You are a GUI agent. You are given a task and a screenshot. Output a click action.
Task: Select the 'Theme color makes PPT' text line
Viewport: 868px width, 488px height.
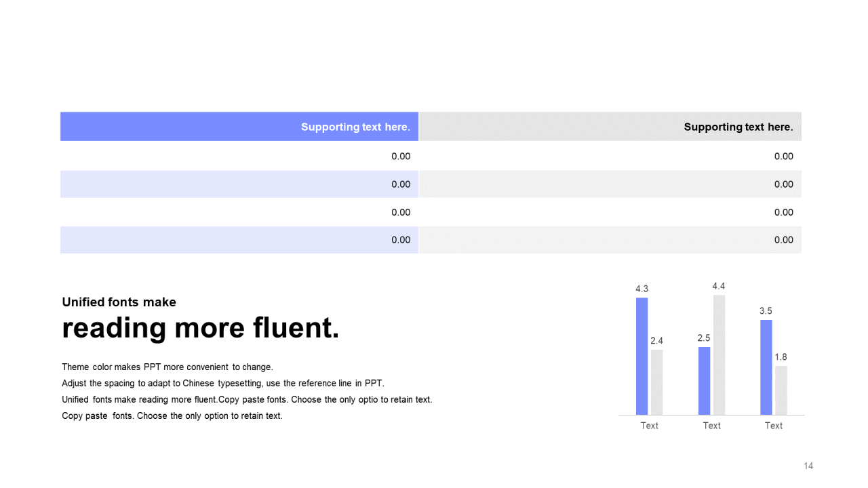167,367
